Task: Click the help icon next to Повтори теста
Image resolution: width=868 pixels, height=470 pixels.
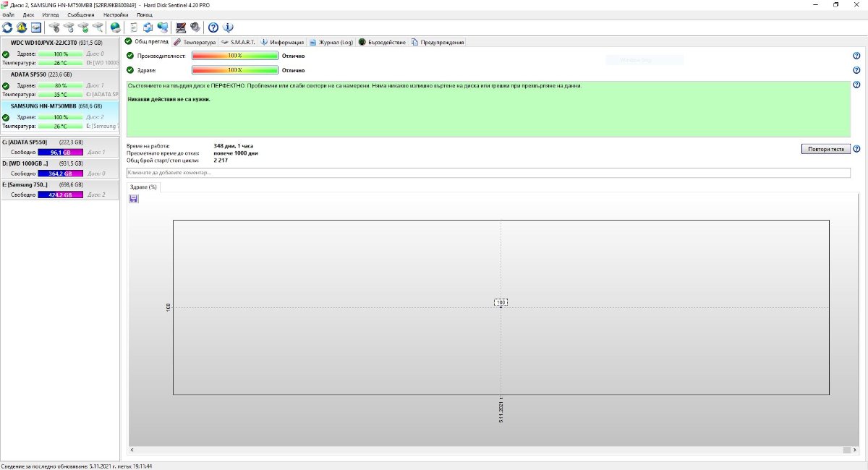Action: 856,149
